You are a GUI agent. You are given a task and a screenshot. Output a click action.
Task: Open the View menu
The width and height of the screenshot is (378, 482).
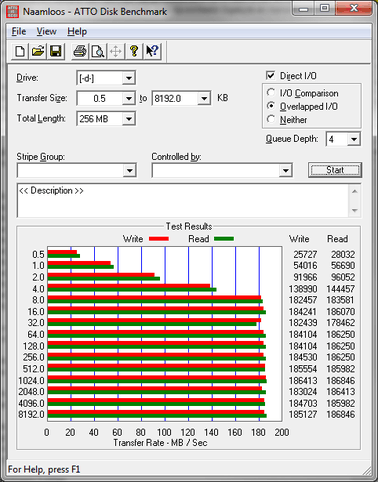click(46, 32)
